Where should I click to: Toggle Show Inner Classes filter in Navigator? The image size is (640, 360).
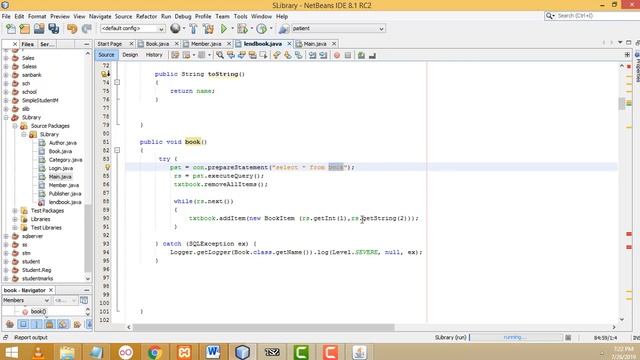pyautogui.click(x=63, y=324)
